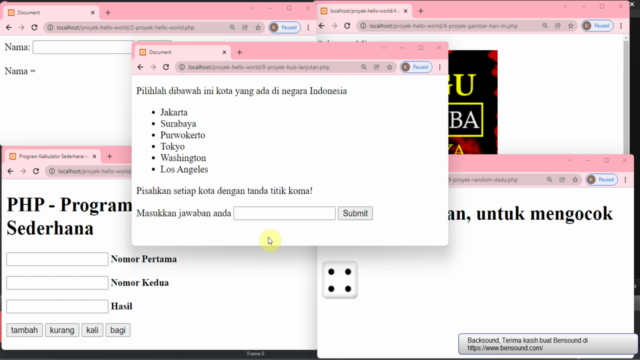Click scrollbar in gambar-hari-ini window
The image size is (640, 360).
627,94
